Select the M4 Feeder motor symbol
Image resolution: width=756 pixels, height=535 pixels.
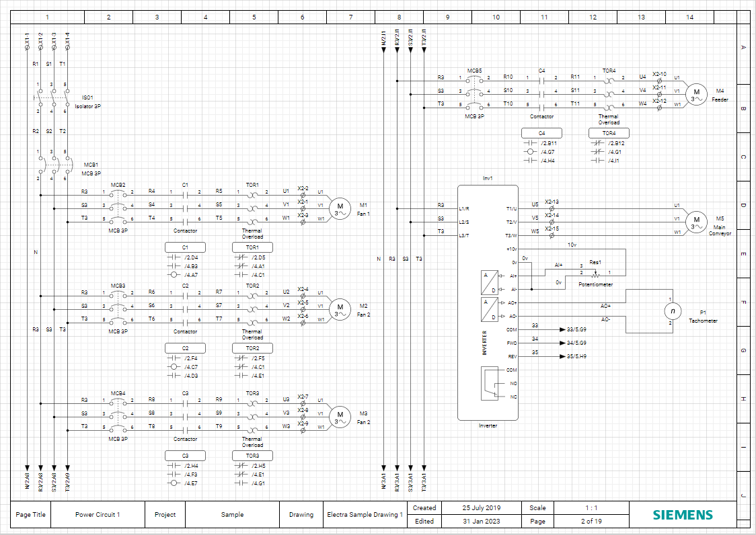point(696,95)
